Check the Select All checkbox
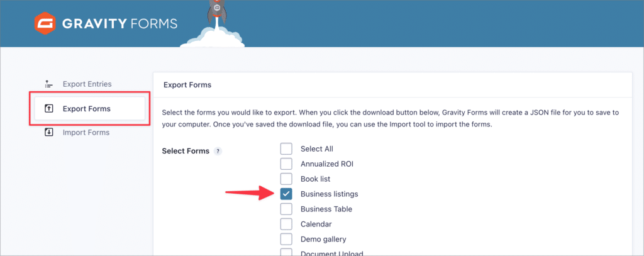Screen dimensions: 644x256 286,148
